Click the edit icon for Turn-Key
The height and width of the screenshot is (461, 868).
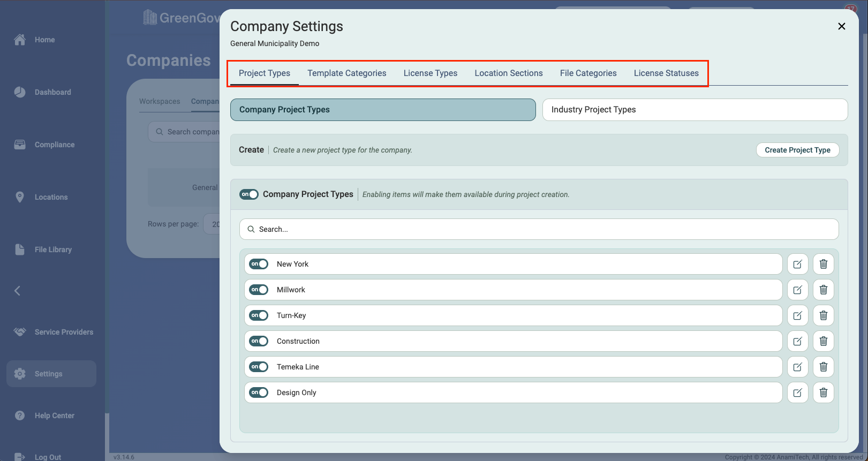click(797, 315)
